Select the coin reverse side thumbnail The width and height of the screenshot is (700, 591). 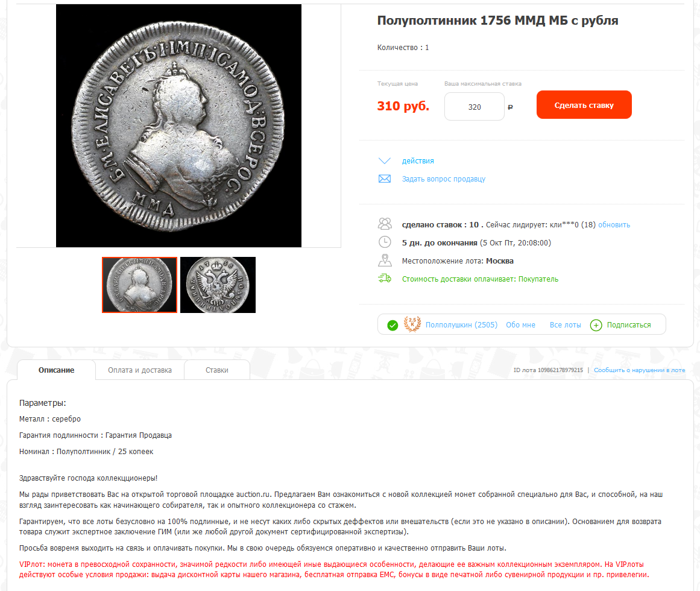(218, 285)
